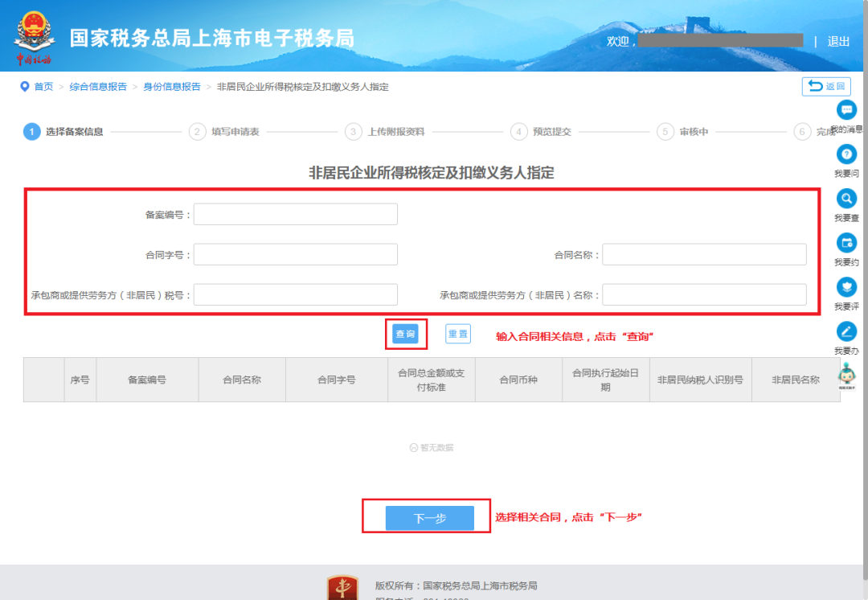Open the 我要办 pencil icon

click(846, 331)
